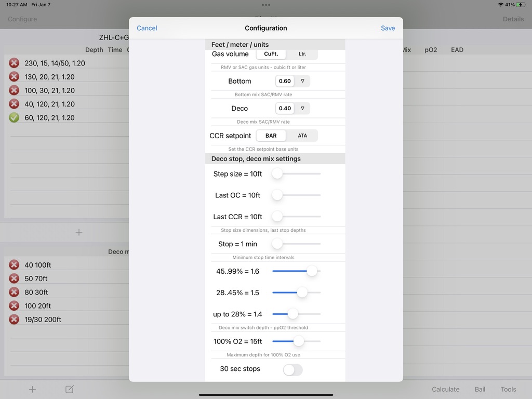Click the plus icon in the bottom toolbar
The width and height of the screenshot is (532, 399).
(x=32, y=389)
